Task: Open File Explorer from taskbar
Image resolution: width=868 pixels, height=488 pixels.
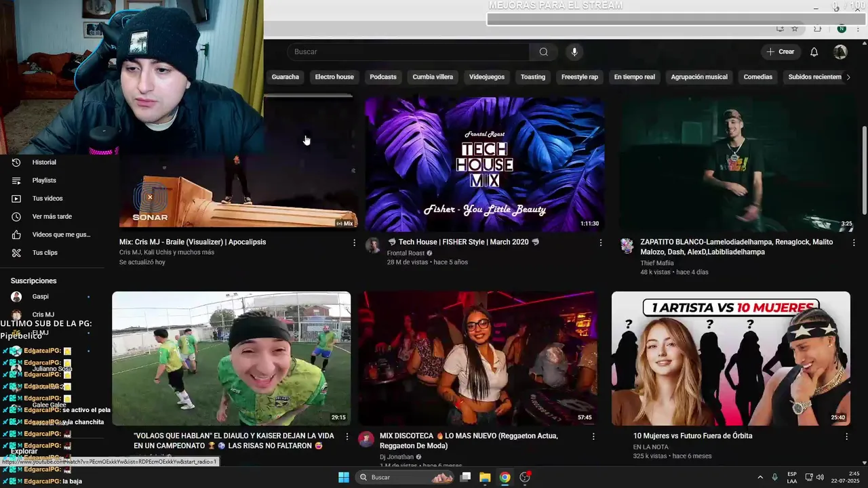Action: (x=485, y=477)
